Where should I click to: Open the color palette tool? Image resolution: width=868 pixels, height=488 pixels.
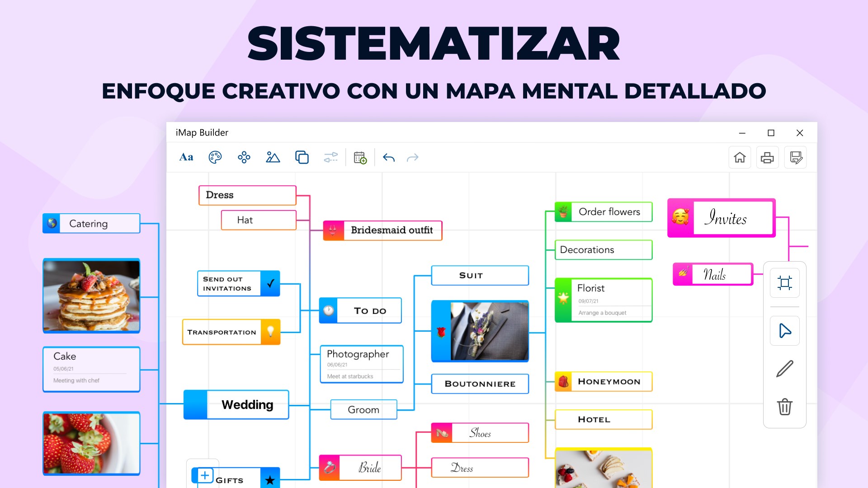(x=215, y=157)
